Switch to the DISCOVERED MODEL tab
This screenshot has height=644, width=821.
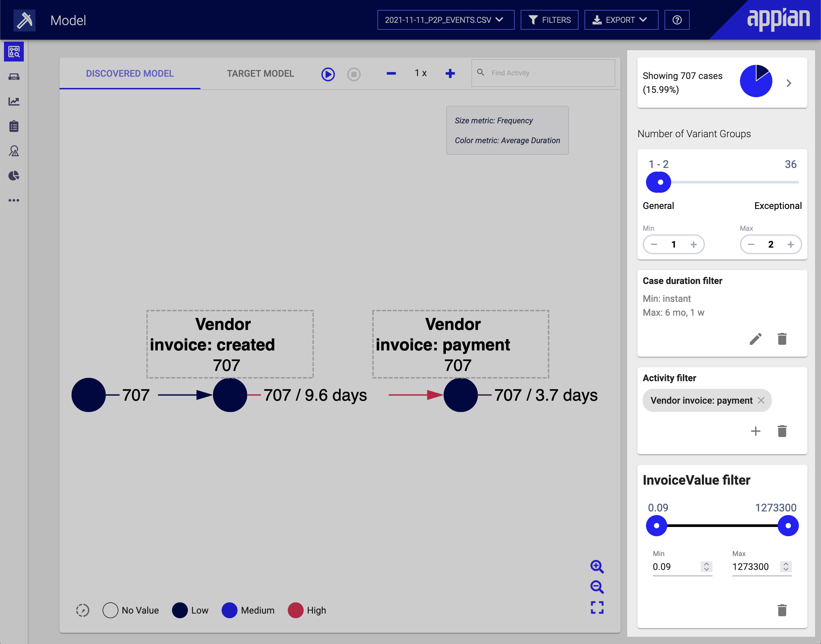coord(130,73)
